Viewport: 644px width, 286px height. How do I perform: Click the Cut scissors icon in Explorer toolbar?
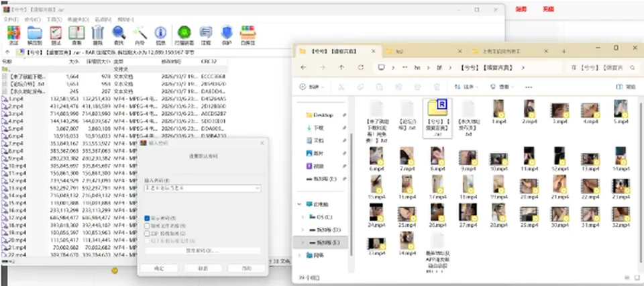341,87
